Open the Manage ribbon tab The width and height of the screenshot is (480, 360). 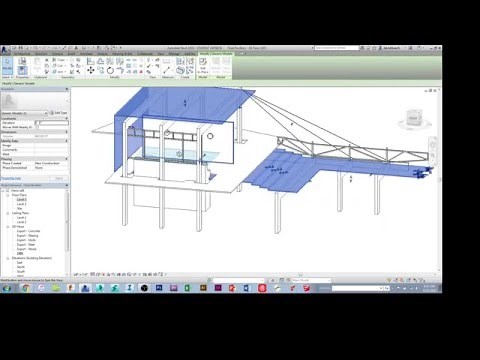pyautogui.click(x=174, y=54)
